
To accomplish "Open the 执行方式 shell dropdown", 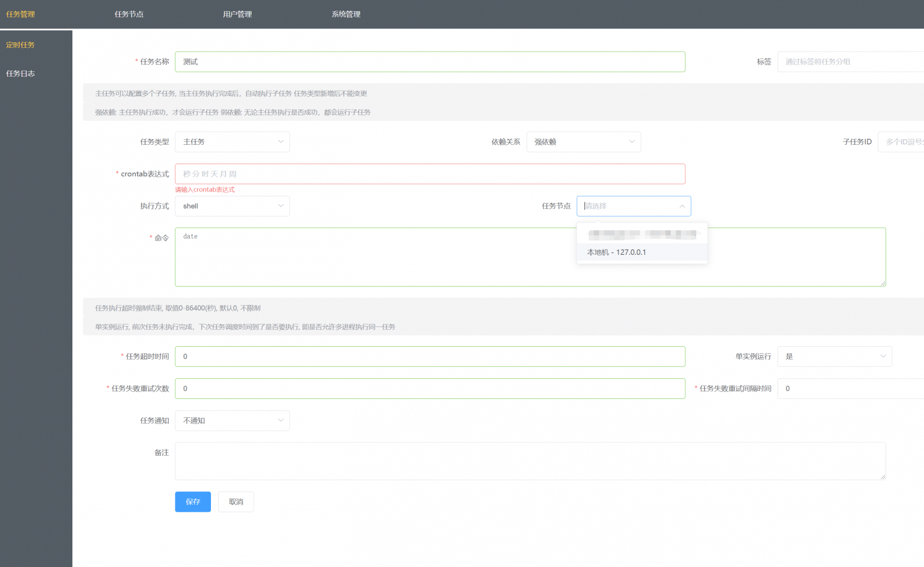I will [x=233, y=206].
